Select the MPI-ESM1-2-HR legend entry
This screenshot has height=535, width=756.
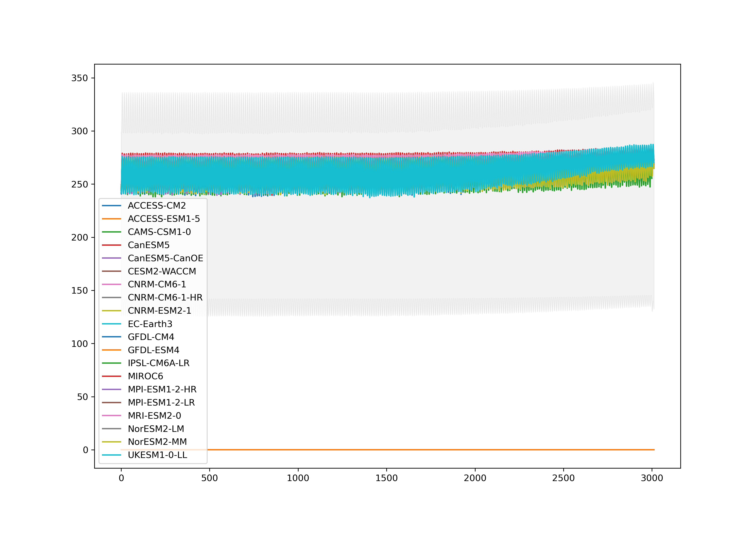[162, 389]
